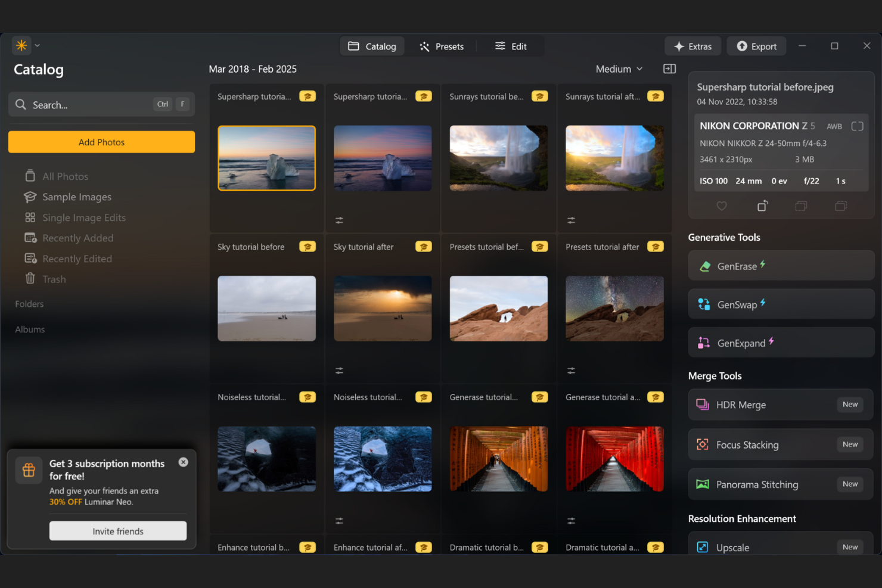The image size is (882, 588).
Task: Click edits icon under Sky tutorial after
Action: [x=339, y=371]
